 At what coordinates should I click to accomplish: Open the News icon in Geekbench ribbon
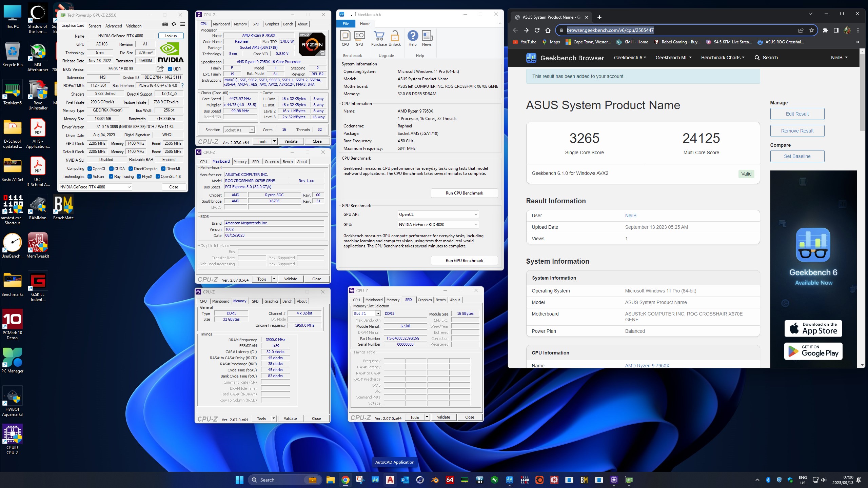click(x=427, y=38)
